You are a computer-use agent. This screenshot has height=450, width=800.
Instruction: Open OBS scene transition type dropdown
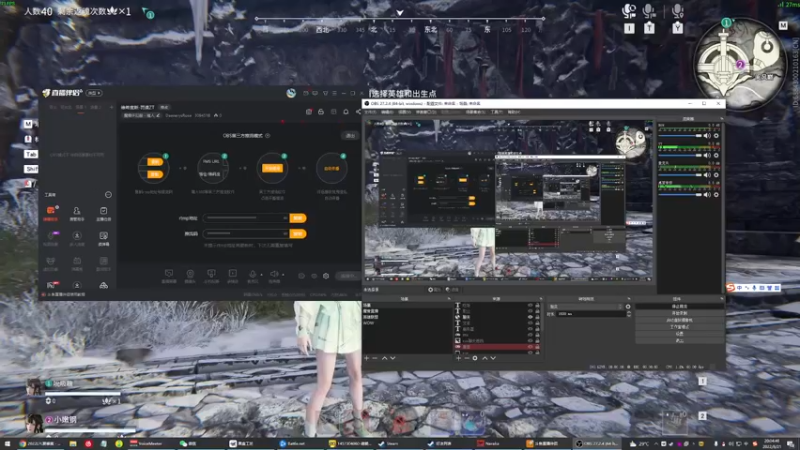point(585,307)
